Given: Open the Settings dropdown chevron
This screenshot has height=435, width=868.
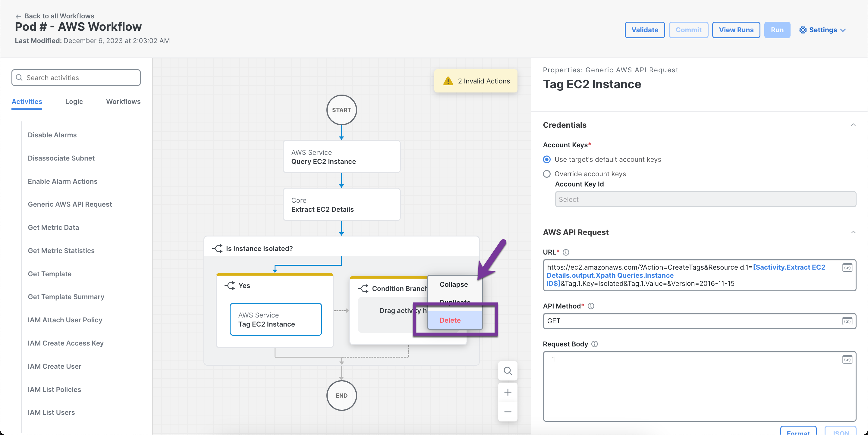Looking at the screenshot, I should point(843,30).
